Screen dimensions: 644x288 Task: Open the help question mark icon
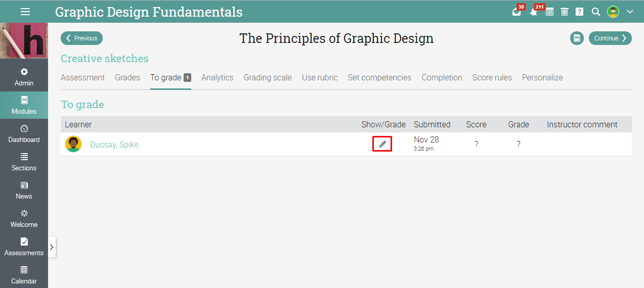tap(580, 12)
